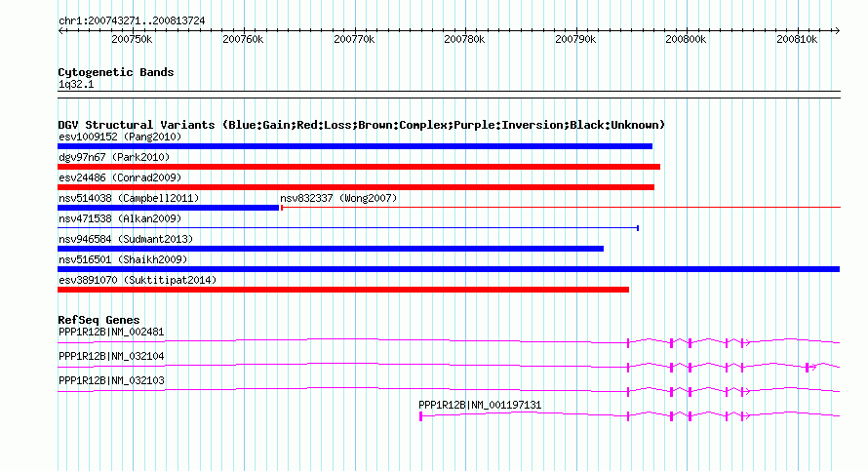
Task: Click the 200760k ruler tick label
Action: pos(243,39)
